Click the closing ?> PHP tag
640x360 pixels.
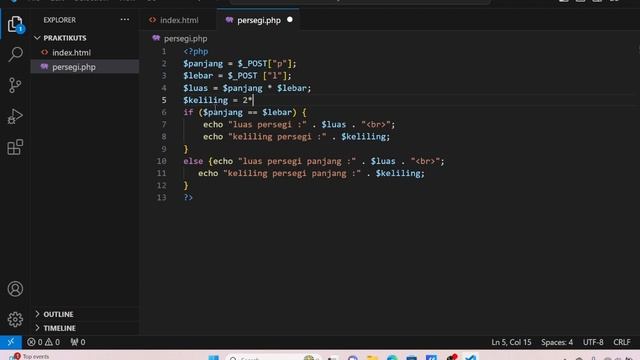click(188, 198)
